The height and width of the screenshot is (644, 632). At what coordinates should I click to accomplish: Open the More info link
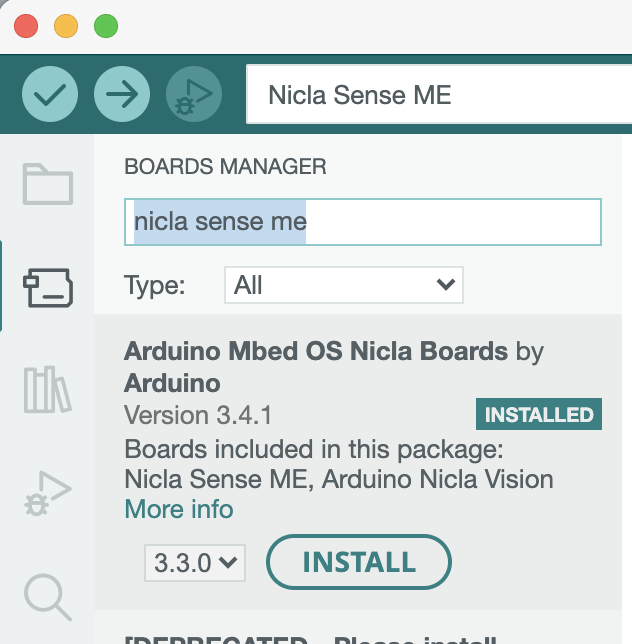178,509
